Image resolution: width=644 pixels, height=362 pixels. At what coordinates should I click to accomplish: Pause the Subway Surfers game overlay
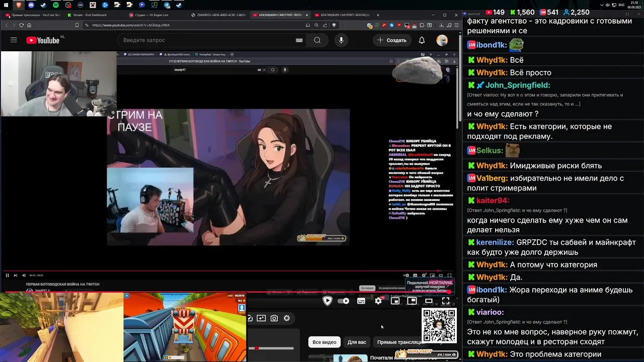coord(127,296)
